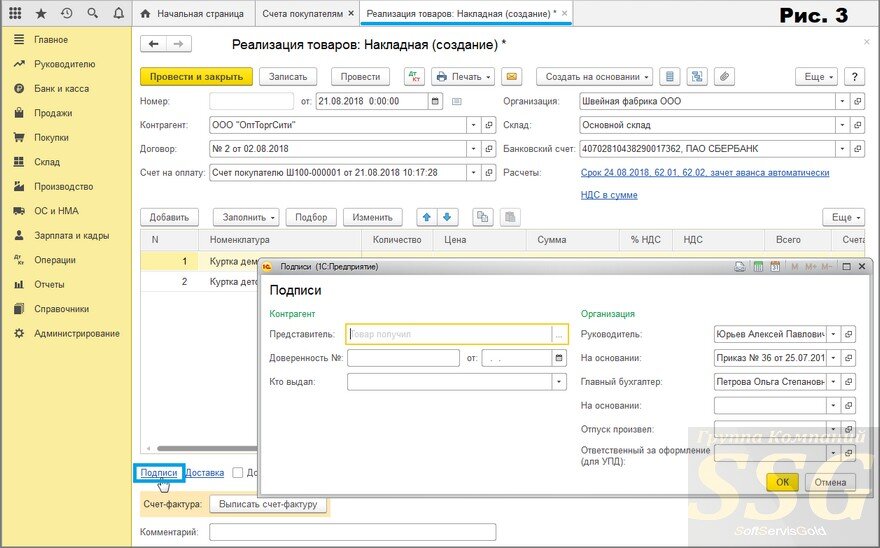
Task: Open the History clock icon
Action: click(x=67, y=13)
